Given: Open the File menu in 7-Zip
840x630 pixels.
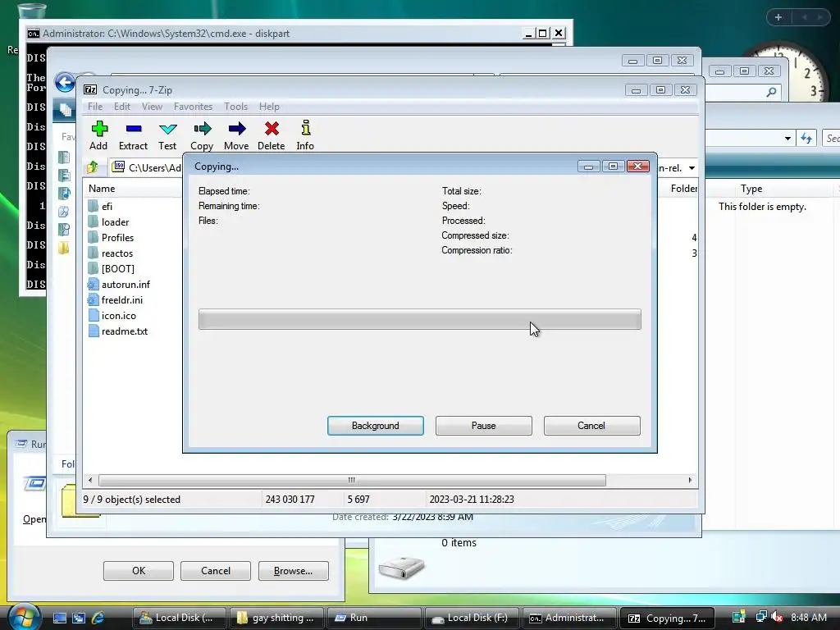Looking at the screenshot, I should [95, 107].
